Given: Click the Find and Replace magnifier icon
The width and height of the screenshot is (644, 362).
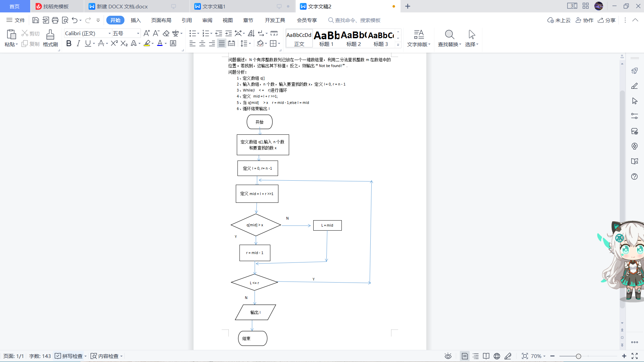Looking at the screenshot, I should (x=449, y=35).
